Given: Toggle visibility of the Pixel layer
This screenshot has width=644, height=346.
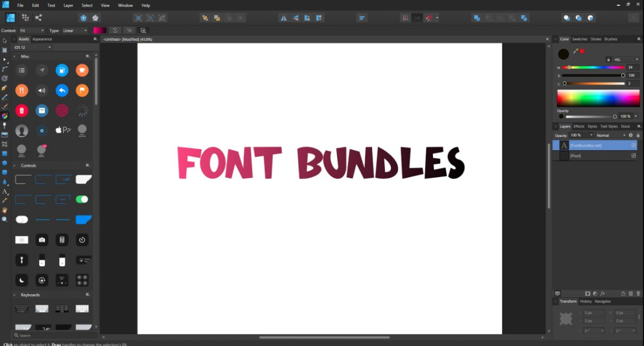Looking at the screenshot, I should pyautogui.click(x=633, y=156).
